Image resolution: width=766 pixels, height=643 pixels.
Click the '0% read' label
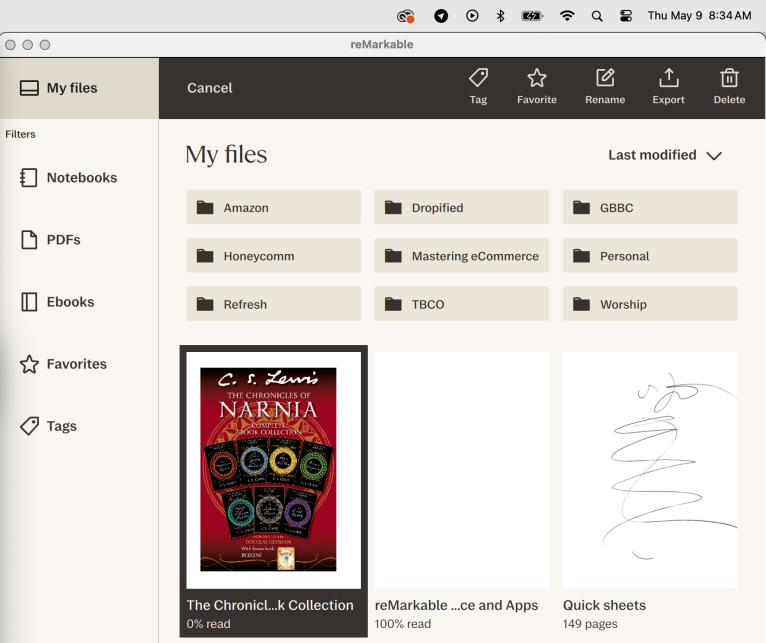(x=208, y=624)
